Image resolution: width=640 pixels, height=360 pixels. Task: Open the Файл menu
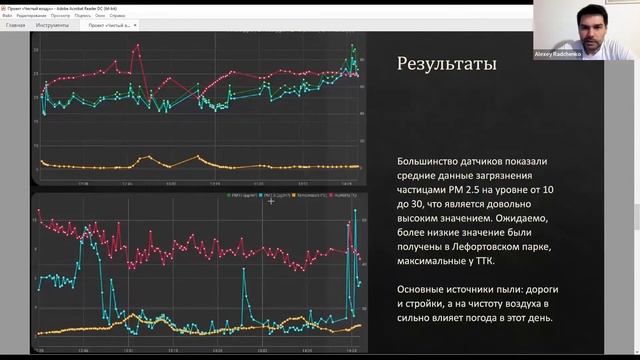tap(7, 16)
